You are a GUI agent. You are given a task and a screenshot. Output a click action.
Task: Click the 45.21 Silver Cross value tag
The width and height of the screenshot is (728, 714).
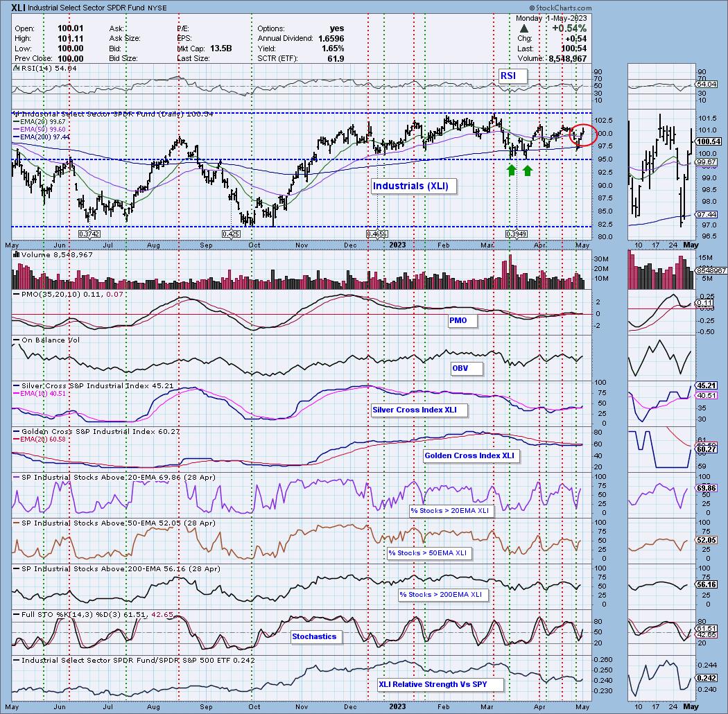(x=707, y=386)
